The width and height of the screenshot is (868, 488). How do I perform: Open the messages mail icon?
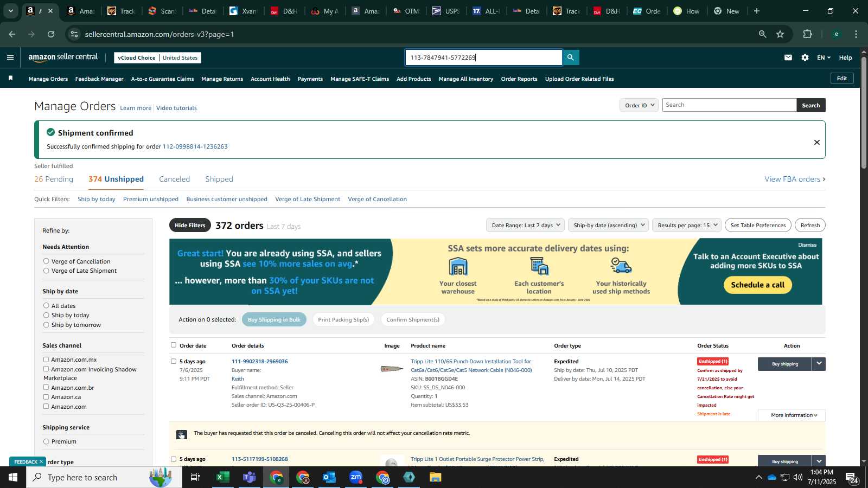[x=788, y=57]
